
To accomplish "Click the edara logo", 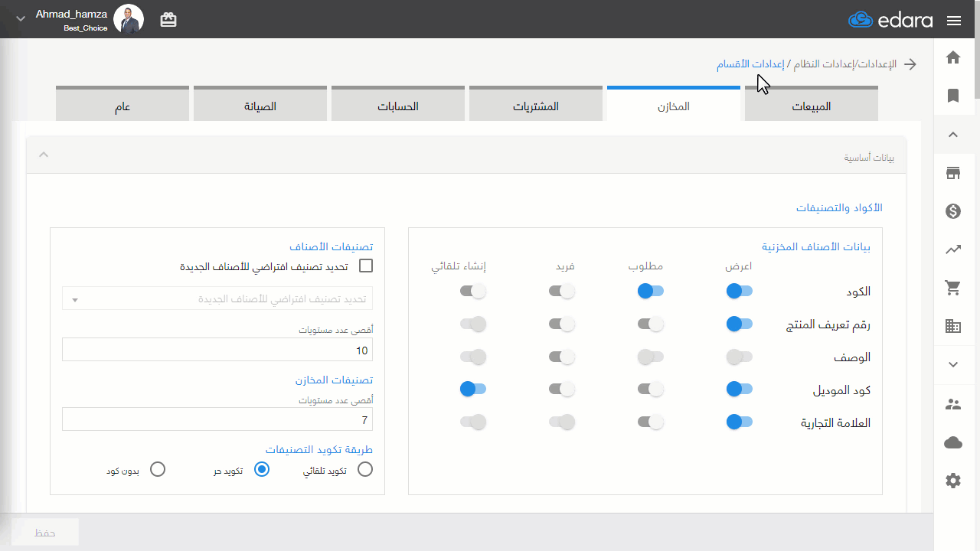I will click(890, 20).
